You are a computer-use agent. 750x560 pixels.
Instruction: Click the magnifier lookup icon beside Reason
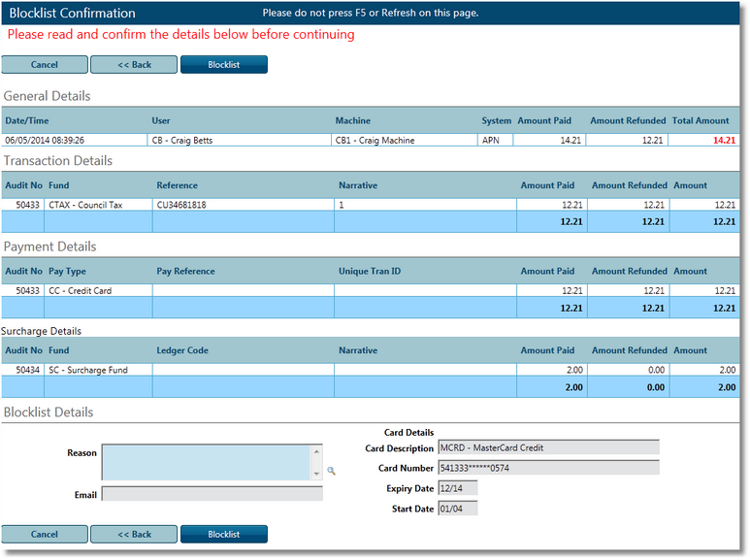click(331, 471)
